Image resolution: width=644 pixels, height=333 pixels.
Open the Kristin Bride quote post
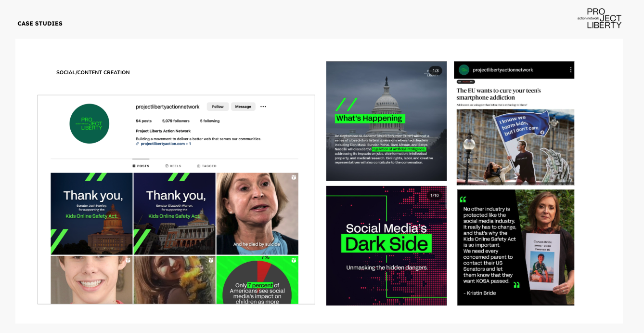point(515,247)
